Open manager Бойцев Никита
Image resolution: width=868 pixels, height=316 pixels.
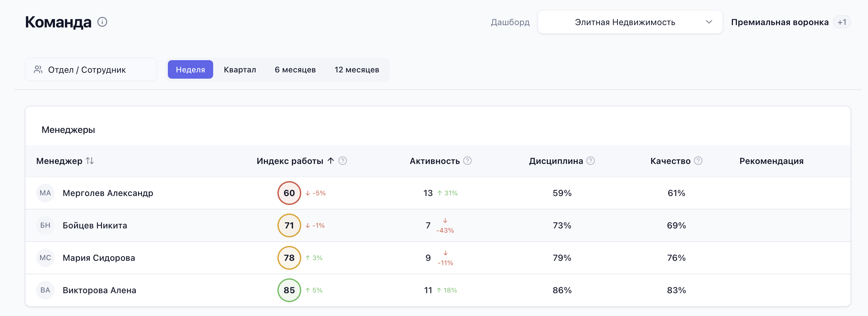(x=95, y=225)
